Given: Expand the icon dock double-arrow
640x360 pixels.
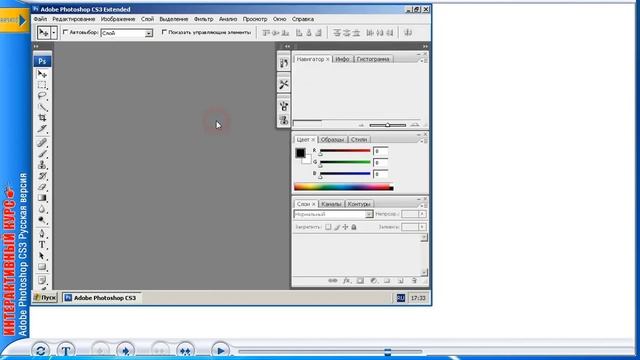Looking at the screenshot, I should (287, 47).
